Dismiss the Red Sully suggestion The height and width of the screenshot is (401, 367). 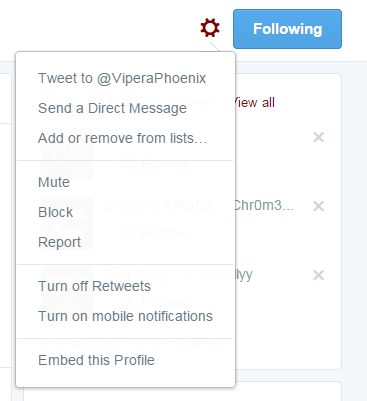319,275
